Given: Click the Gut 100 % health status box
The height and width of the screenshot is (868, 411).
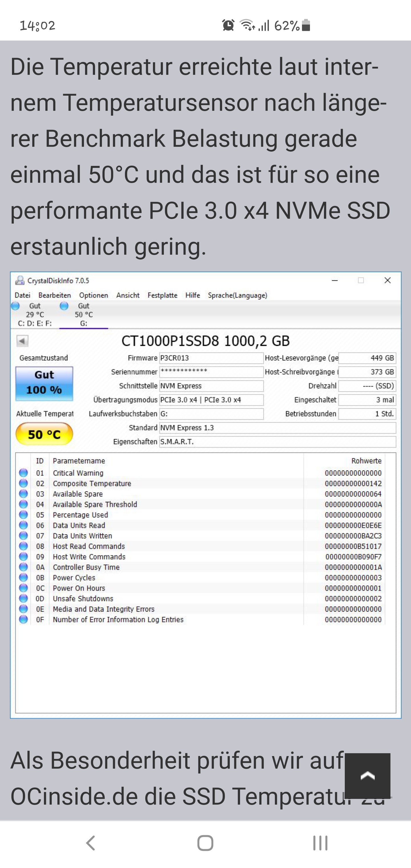Looking at the screenshot, I should click(44, 383).
